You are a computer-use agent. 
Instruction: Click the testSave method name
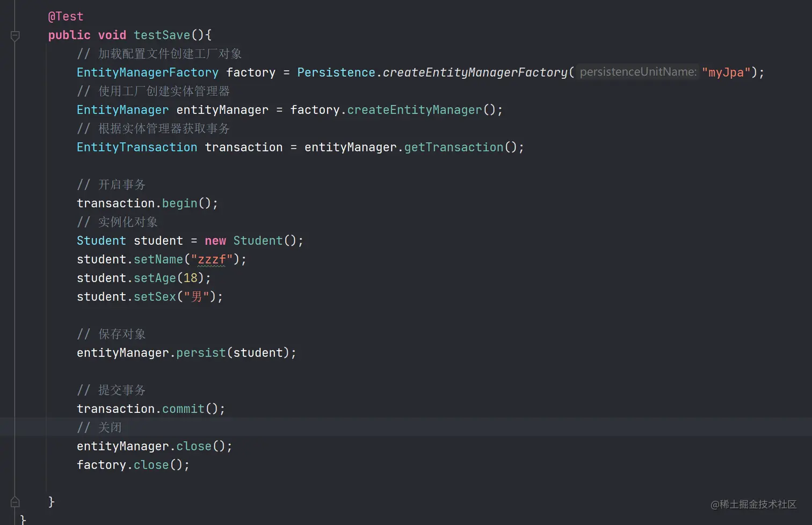point(162,35)
